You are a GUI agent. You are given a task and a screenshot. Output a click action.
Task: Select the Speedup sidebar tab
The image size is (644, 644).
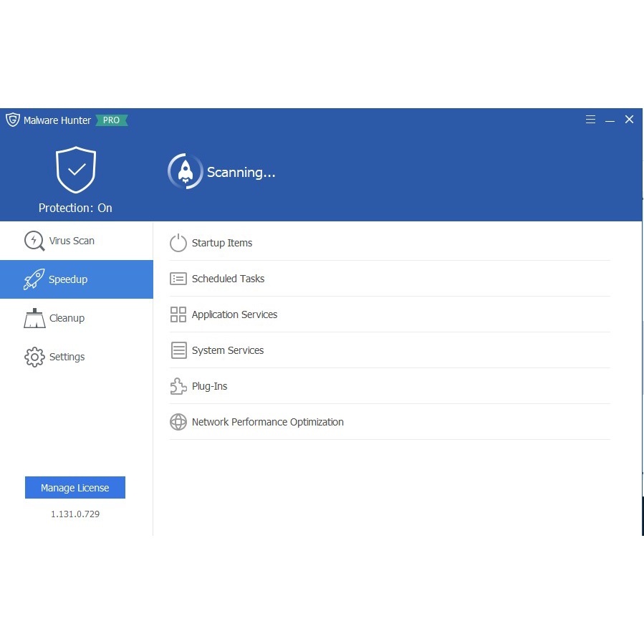[76, 279]
